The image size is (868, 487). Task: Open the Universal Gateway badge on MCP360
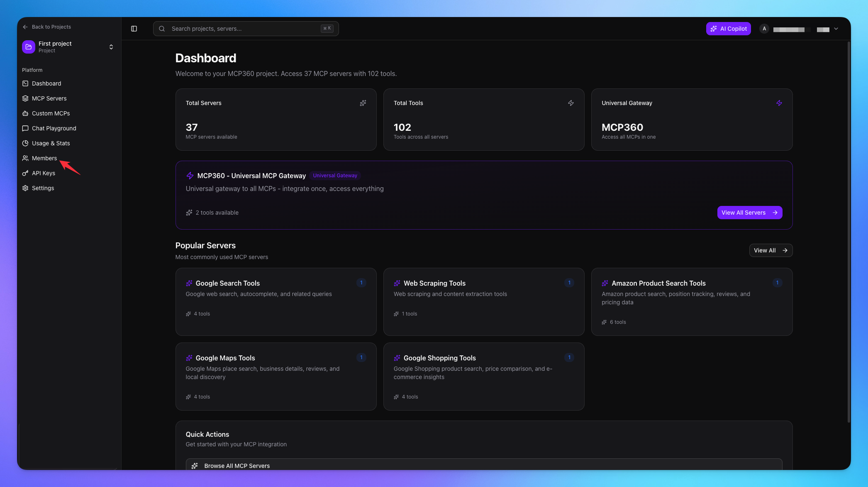pos(335,175)
